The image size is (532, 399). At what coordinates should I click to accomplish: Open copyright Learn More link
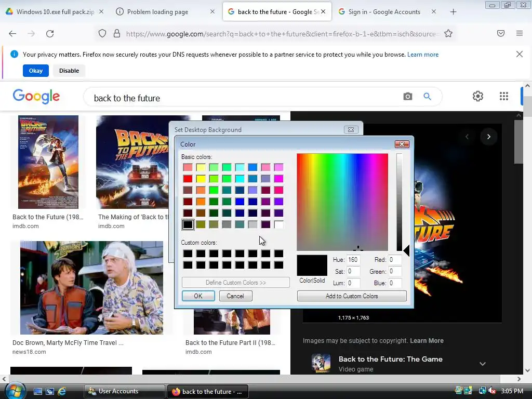click(427, 341)
